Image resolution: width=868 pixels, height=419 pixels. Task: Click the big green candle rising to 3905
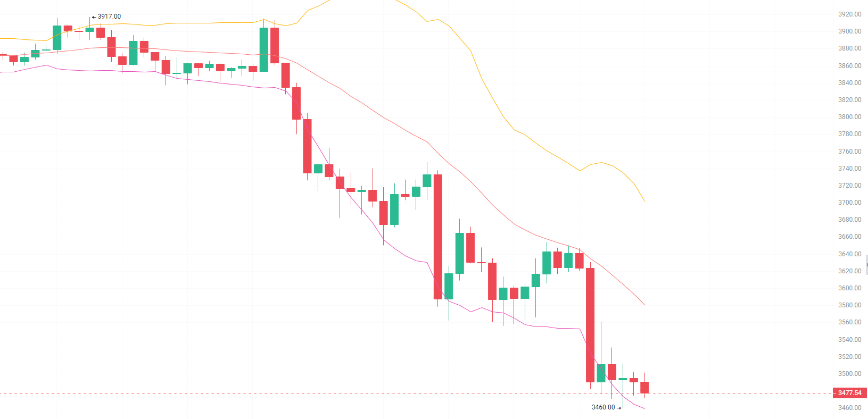(263, 49)
